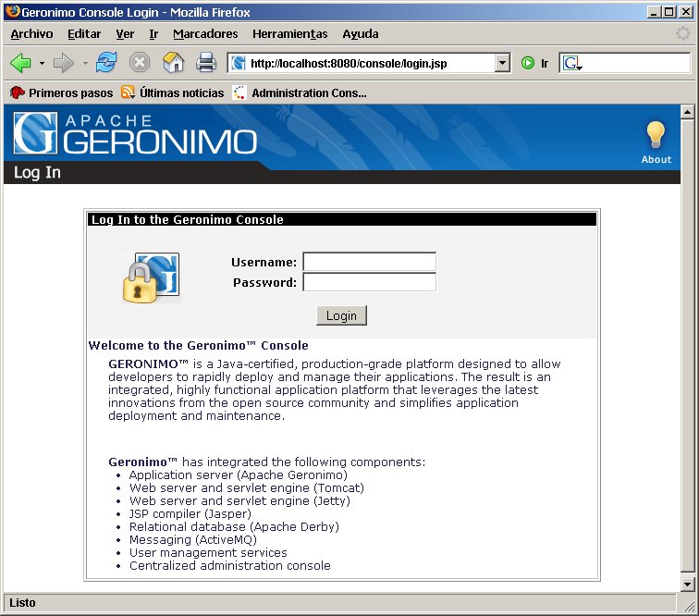This screenshot has width=699, height=616.
Task: Open the Marcadores menu
Action: (205, 34)
